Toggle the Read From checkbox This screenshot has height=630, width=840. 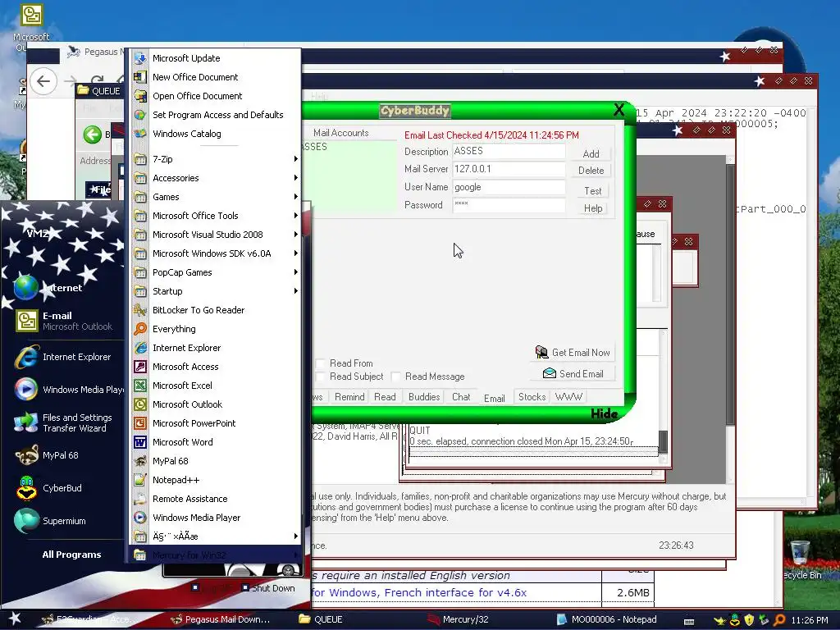321,363
